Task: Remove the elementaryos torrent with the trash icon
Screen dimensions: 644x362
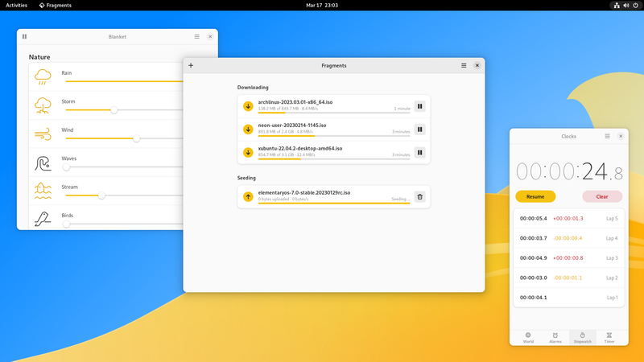Action: pyautogui.click(x=419, y=196)
